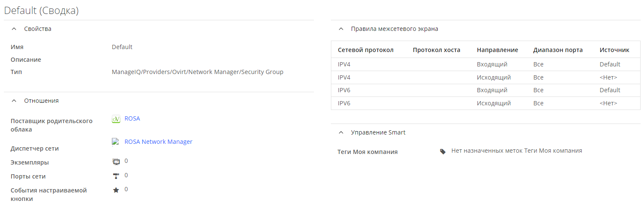
Task: Click the tag icon in Управление Smart
Action: (443, 151)
